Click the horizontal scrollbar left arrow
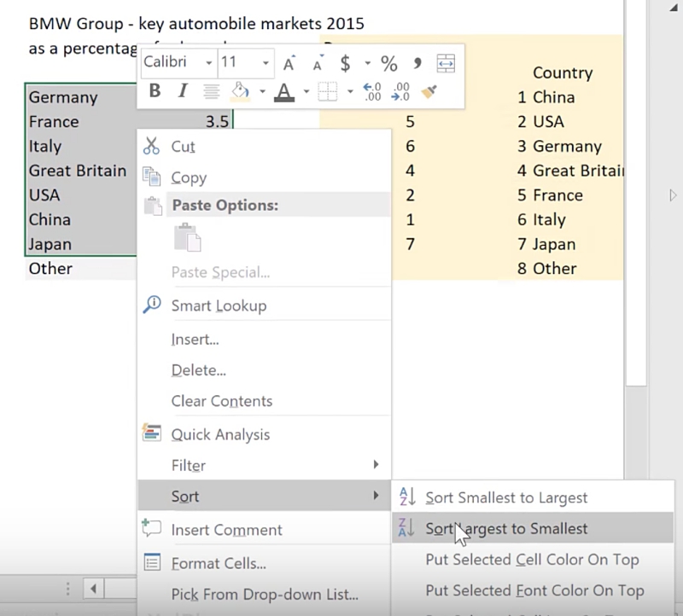The width and height of the screenshot is (683, 616). pos(91,589)
